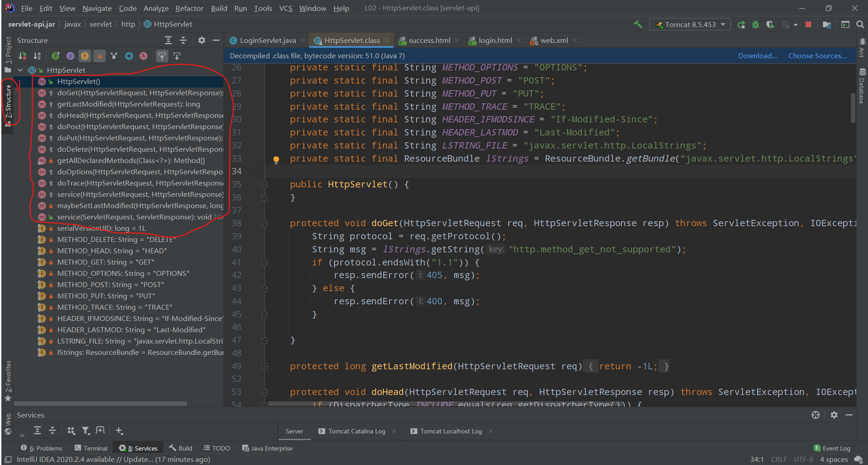Toggle Show non-public lock filter

pyautogui.click(x=100, y=56)
